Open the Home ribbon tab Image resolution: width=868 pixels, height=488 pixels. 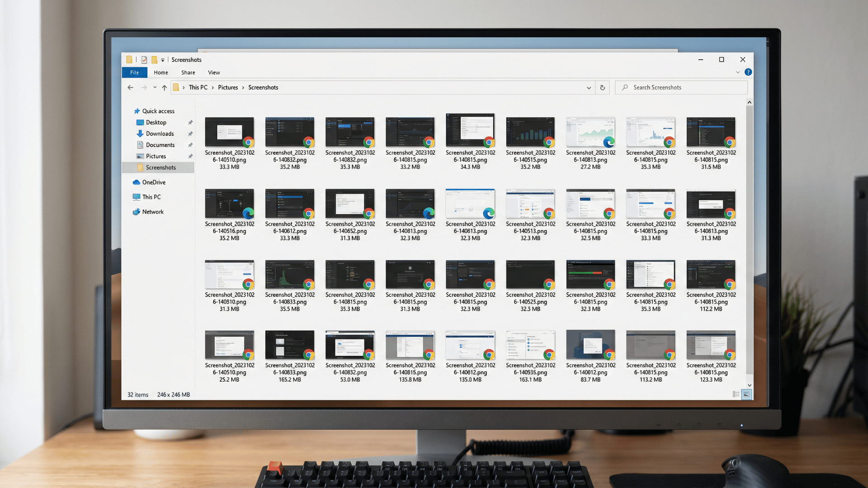point(160,73)
